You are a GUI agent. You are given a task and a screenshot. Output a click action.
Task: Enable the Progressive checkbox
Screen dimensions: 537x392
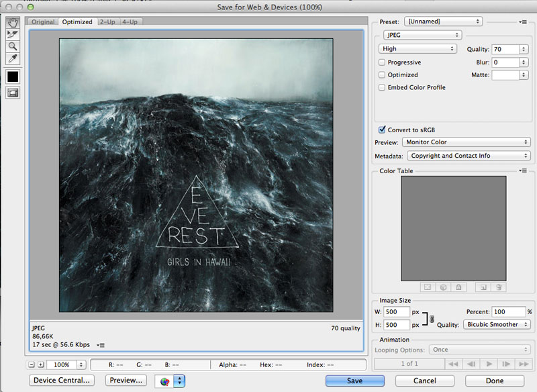[382, 62]
